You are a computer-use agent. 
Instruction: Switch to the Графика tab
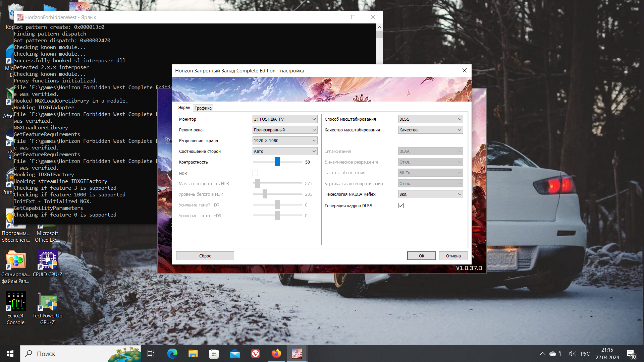(203, 108)
